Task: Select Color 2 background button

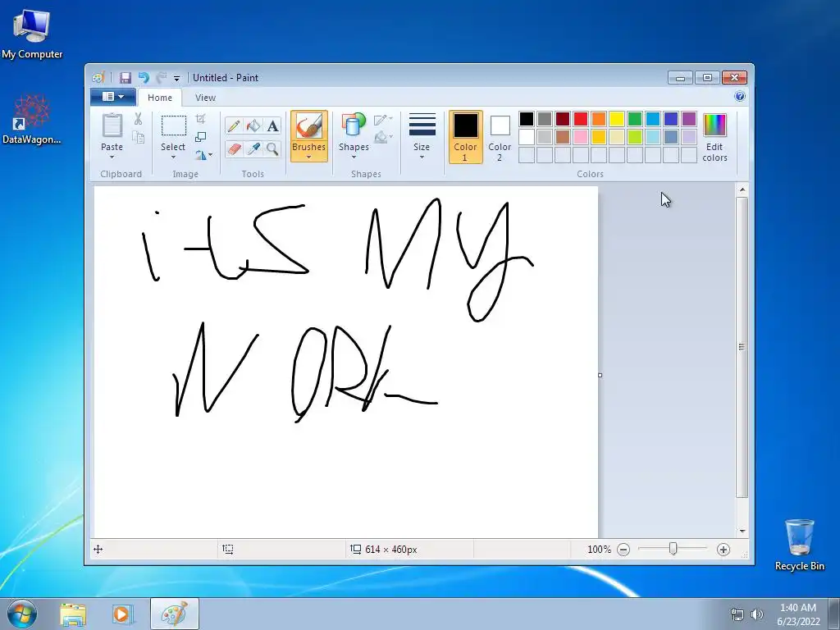Action: point(500,137)
